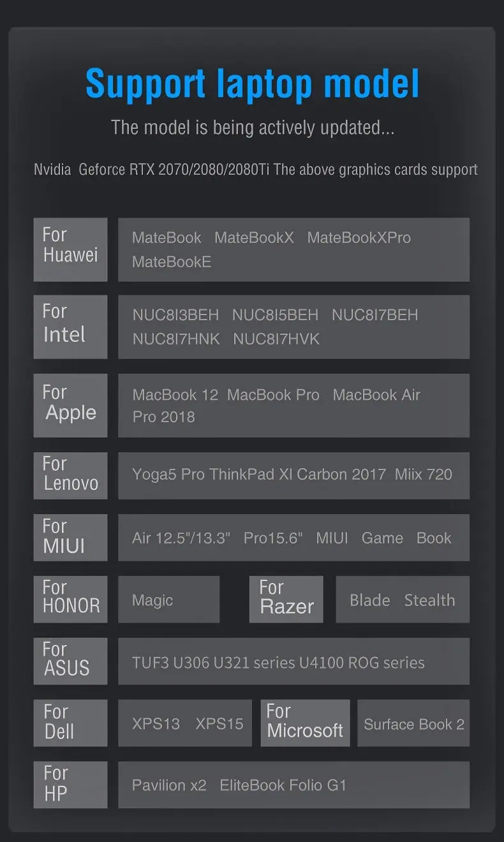Click the "For ASUS" brand box
This screenshot has width=504, height=842.
click(70, 661)
